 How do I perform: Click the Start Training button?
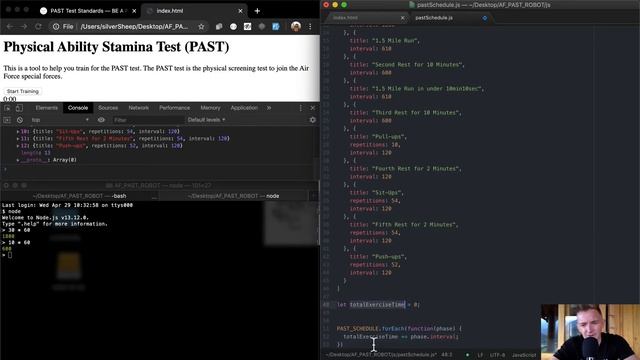point(22,91)
